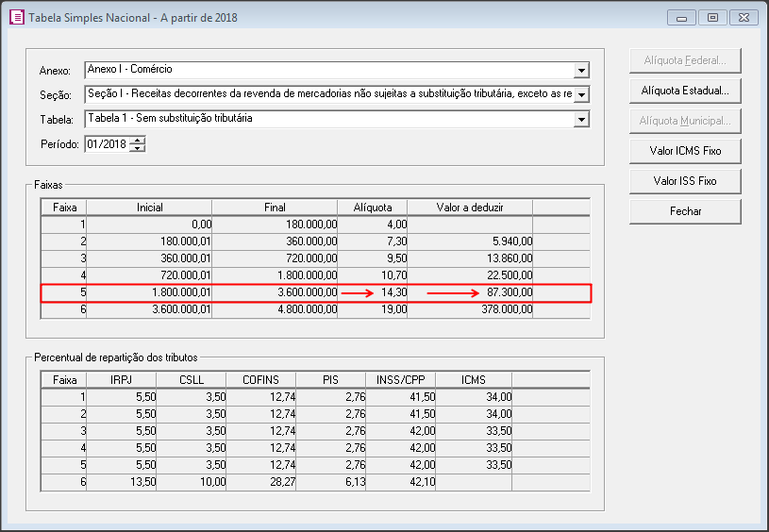Select initial value 360.000,01

pos(150,258)
